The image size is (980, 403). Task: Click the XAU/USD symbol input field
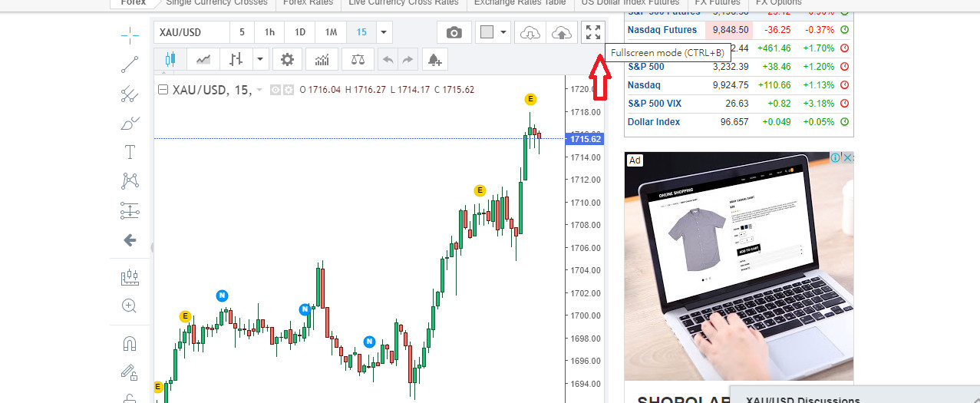coord(192,32)
